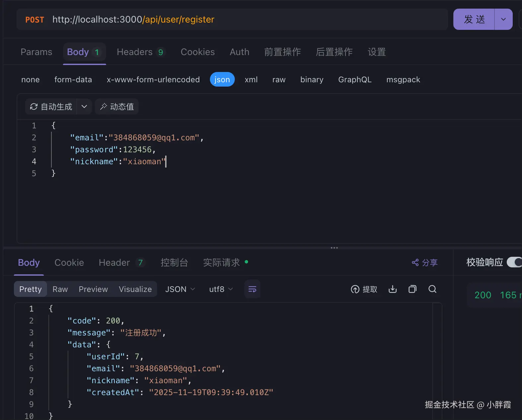Screen dimensions: 522x420
Task: Select the Raw response view
Action: pyautogui.click(x=60, y=289)
